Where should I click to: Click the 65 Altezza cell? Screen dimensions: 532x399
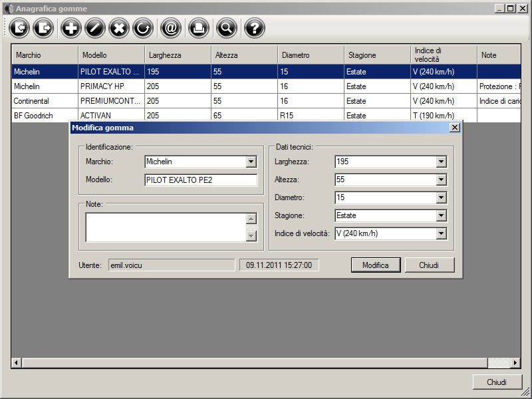coord(244,115)
